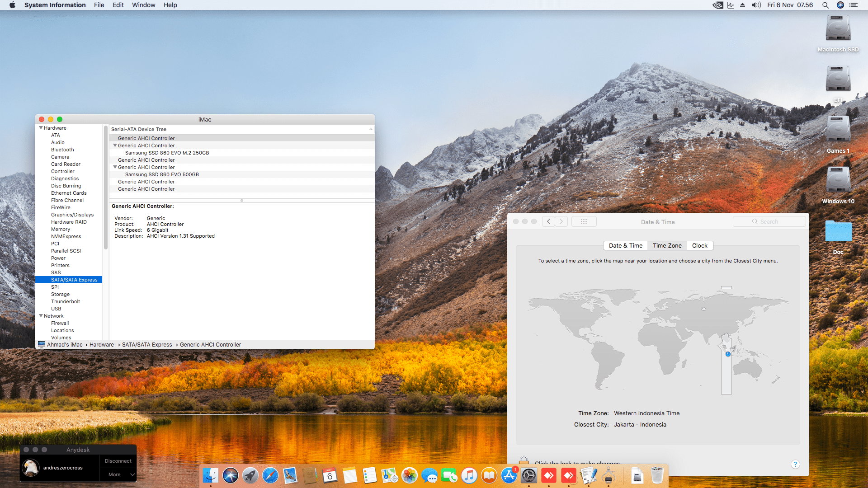Viewport: 868px width, 488px height.
Task: Open the Window menu
Action: [x=143, y=5]
